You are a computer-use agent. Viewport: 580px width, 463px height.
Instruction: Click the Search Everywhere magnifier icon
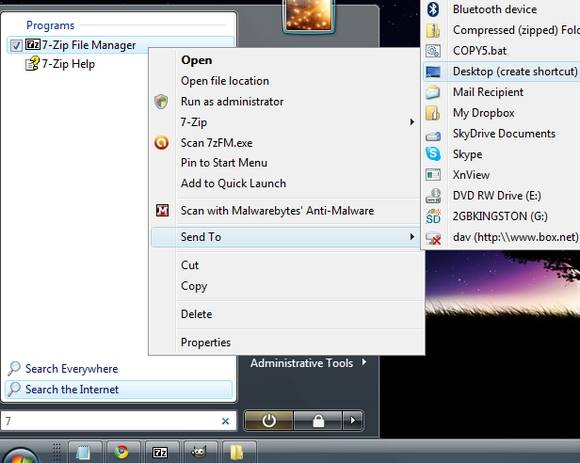pyautogui.click(x=14, y=368)
